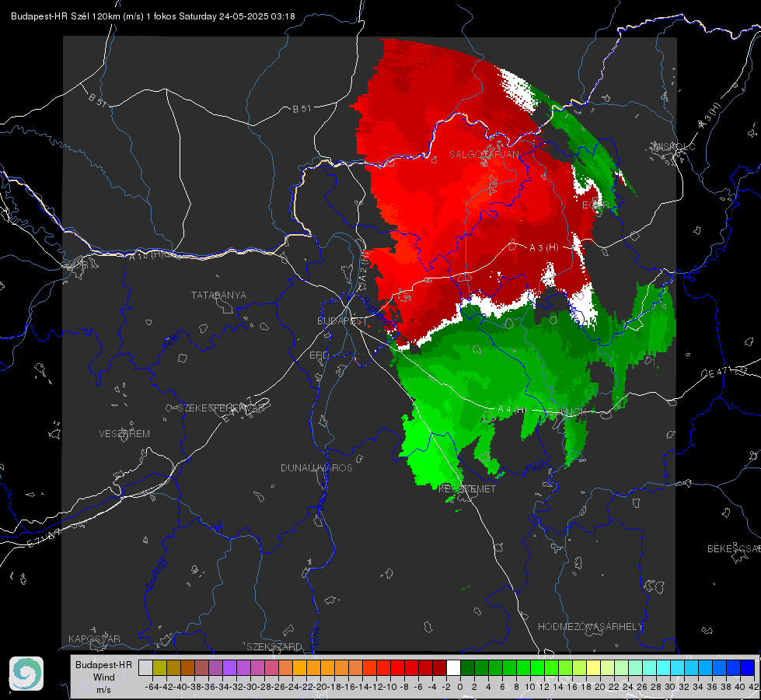The image size is (761, 700).
Task: Click the MISKOLC city label
Action: point(674,146)
